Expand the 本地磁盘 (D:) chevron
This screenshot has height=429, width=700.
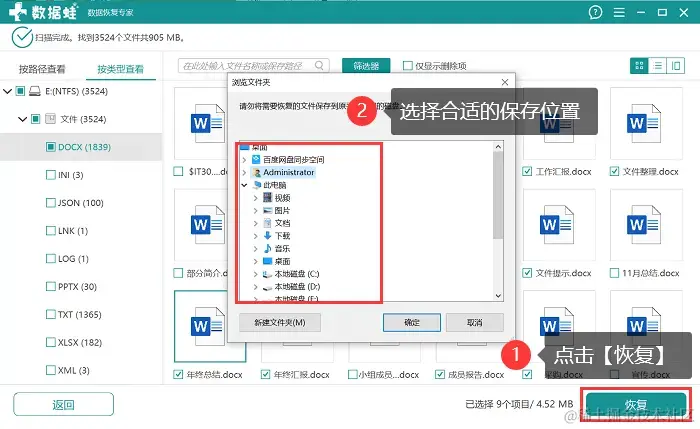(x=255, y=287)
